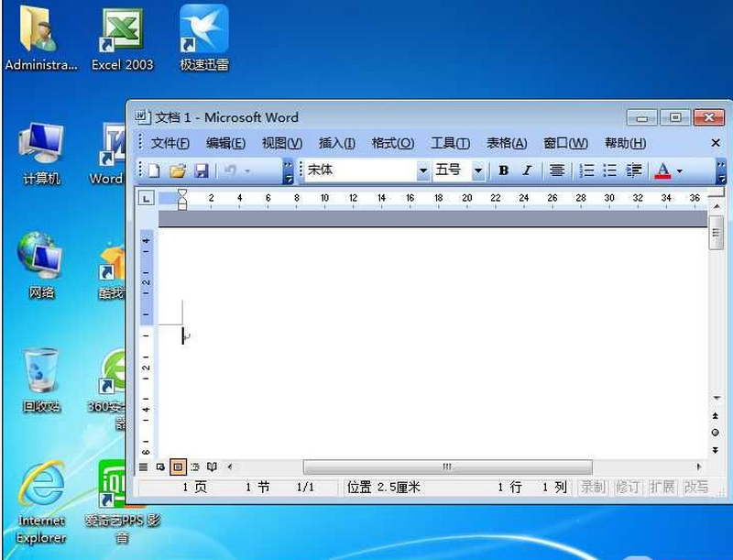Click the paragraph alignment toolbar button
This screenshot has height=560, width=733.
tap(556, 170)
